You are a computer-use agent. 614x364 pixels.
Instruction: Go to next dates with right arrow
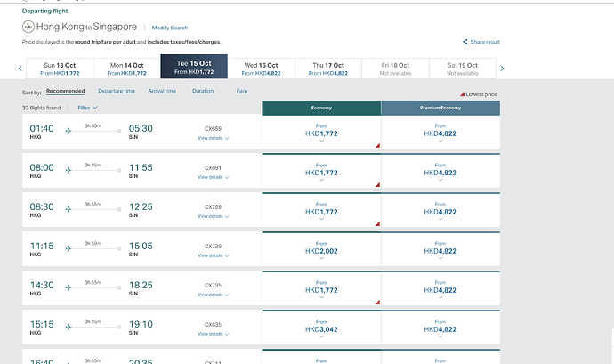(503, 68)
